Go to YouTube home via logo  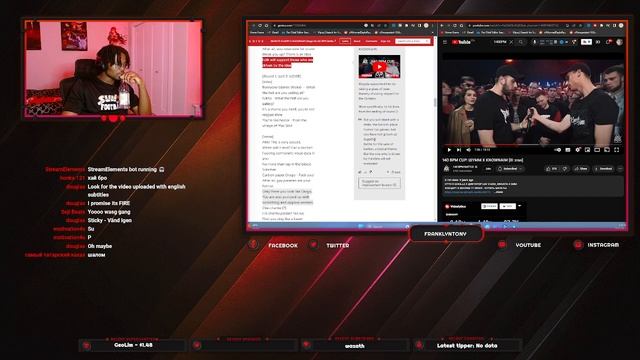pyautogui.click(x=461, y=42)
